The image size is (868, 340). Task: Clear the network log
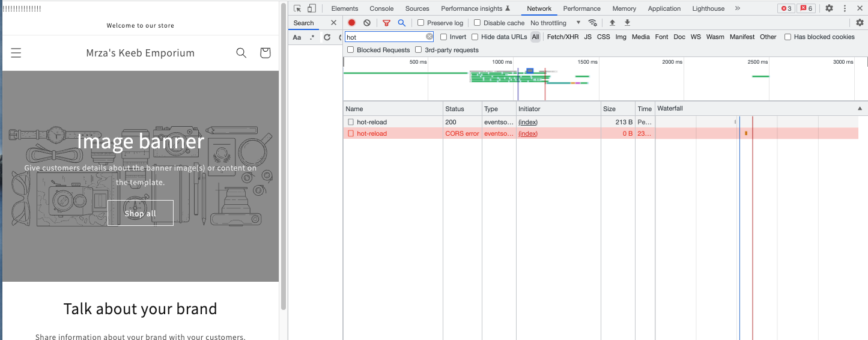[367, 23]
